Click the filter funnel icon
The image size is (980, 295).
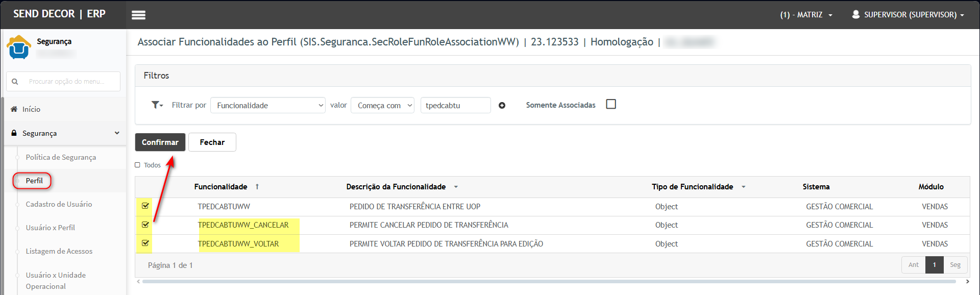(156, 105)
